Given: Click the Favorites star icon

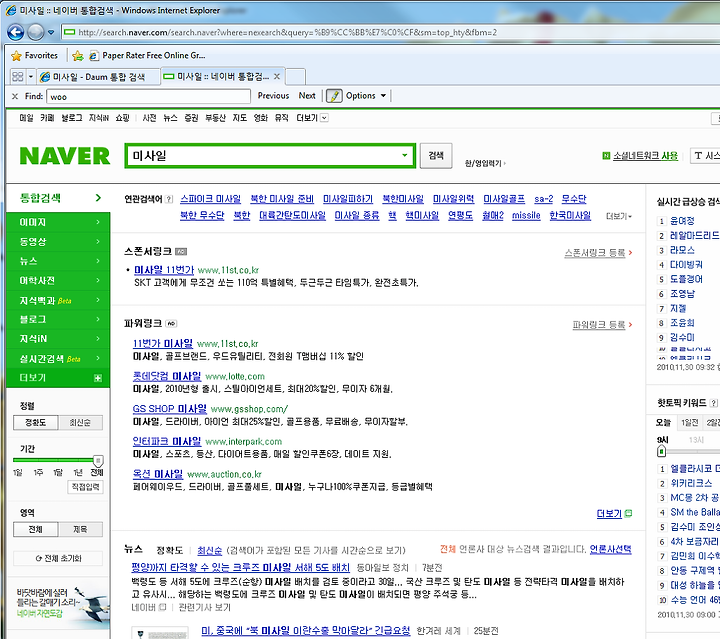Looking at the screenshot, I should pos(16,56).
